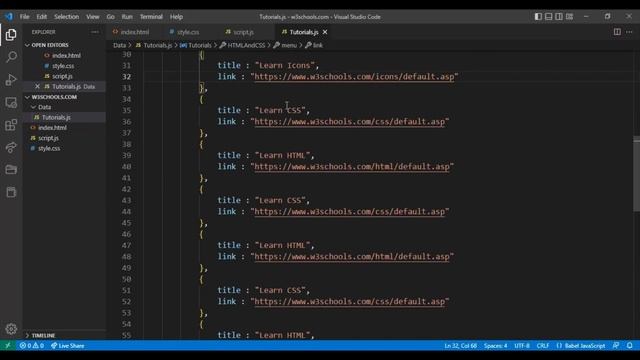Viewport: 640px width, 360px height.
Task: Click the icons/default.asp URL on line 32
Action: coord(354,77)
